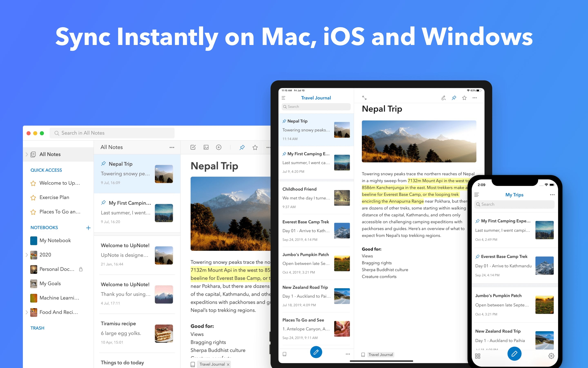The height and width of the screenshot is (368, 588).
Task: Open the All Notes list more-options menu
Action: (172, 147)
